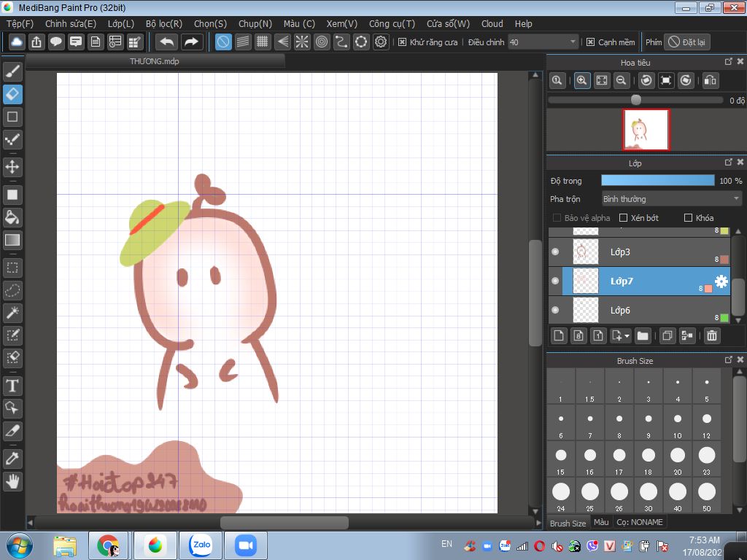Zoom in using Navigator magnifier plus
The width and height of the screenshot is (747, 560).
[581, 81]
